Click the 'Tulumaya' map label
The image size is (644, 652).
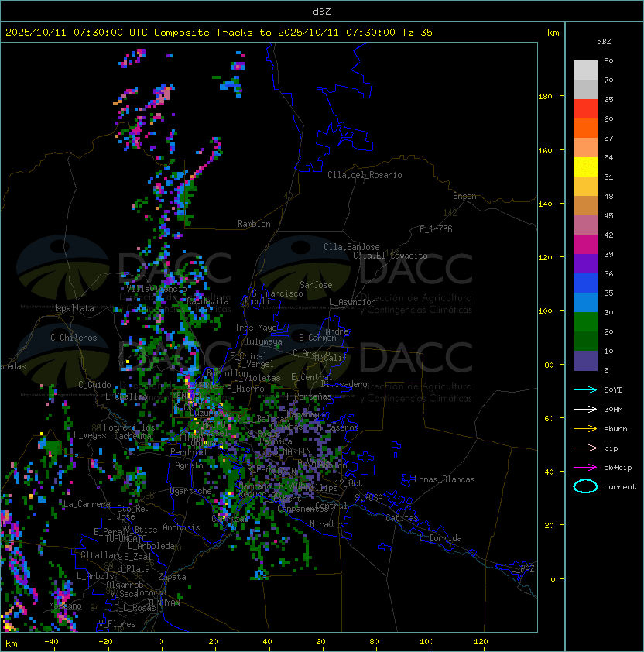(x=264, y=341)
